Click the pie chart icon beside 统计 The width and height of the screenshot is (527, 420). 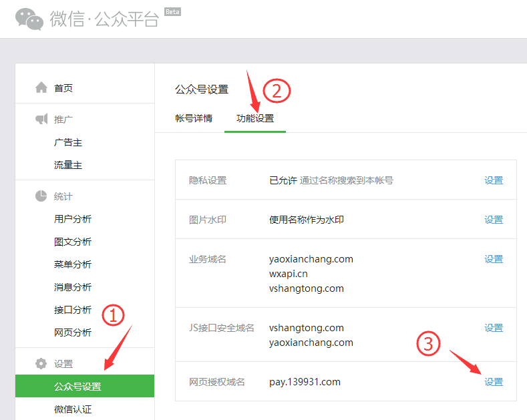coord(41,196)
